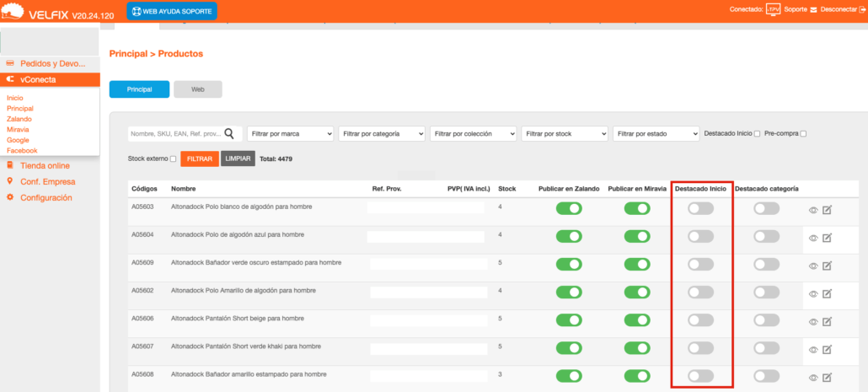Select Zalando in the vConecta submenu
The image size is (868, 392).
[x=19, y=120]
